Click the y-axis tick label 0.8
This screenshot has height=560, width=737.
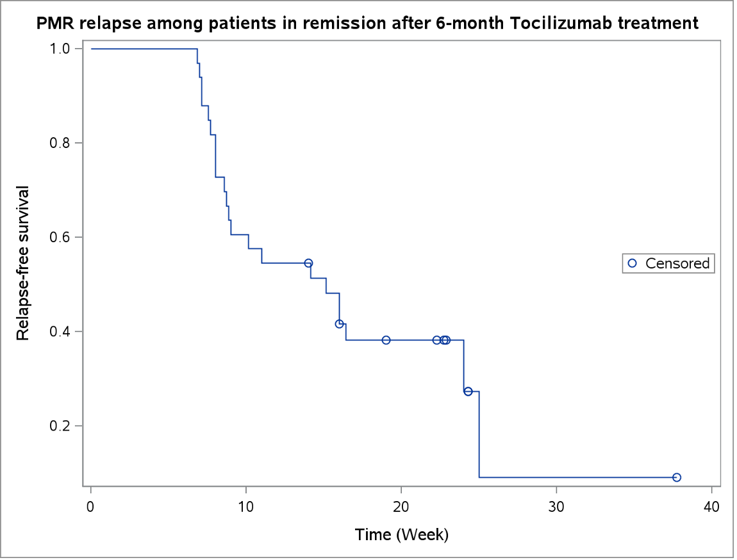tap(62, 143)
